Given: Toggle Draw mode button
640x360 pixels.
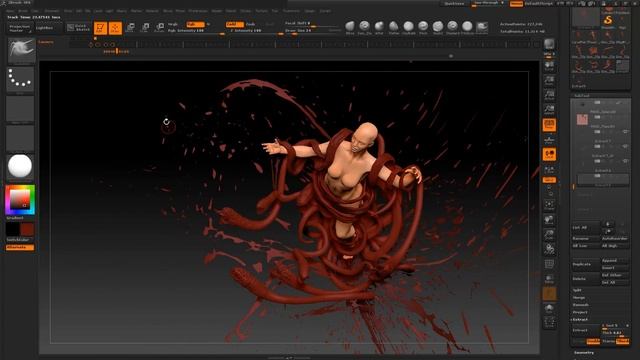Looking at the screenshot, I should click(115, 28).
